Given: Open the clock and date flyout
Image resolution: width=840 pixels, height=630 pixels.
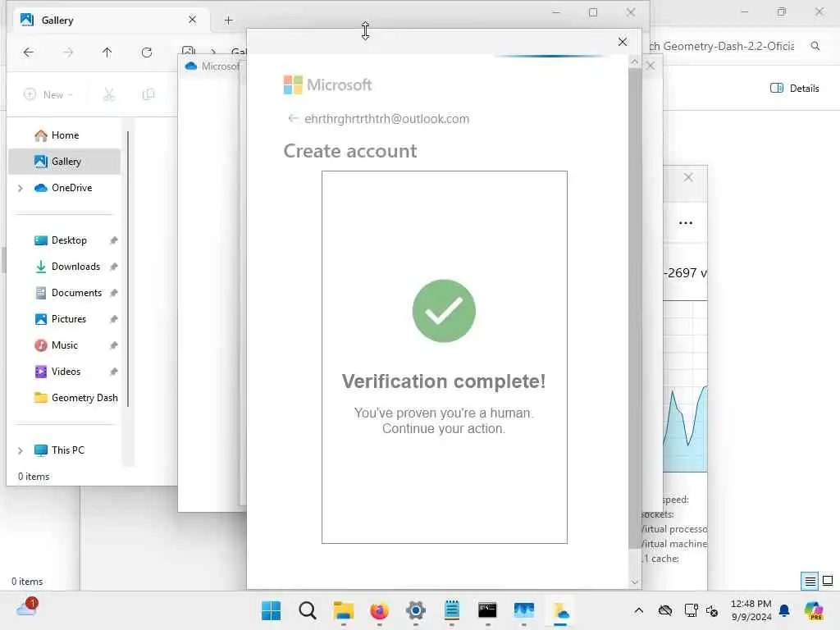Looking at the screenshot, I should [x=751, y=610].
